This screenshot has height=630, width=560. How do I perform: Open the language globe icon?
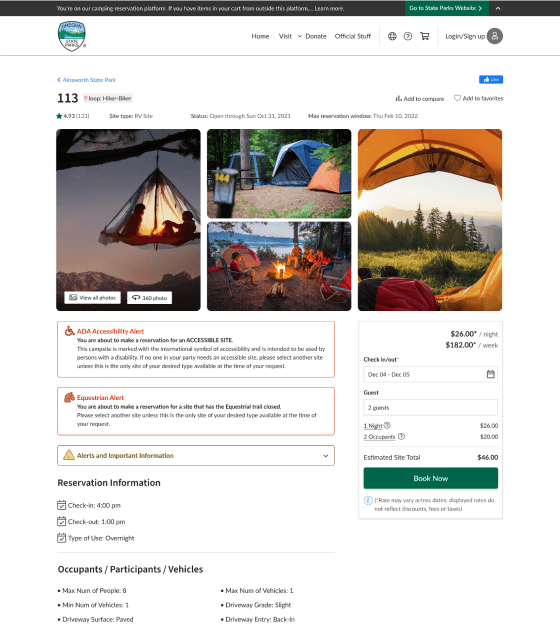[x=392, y=36]
